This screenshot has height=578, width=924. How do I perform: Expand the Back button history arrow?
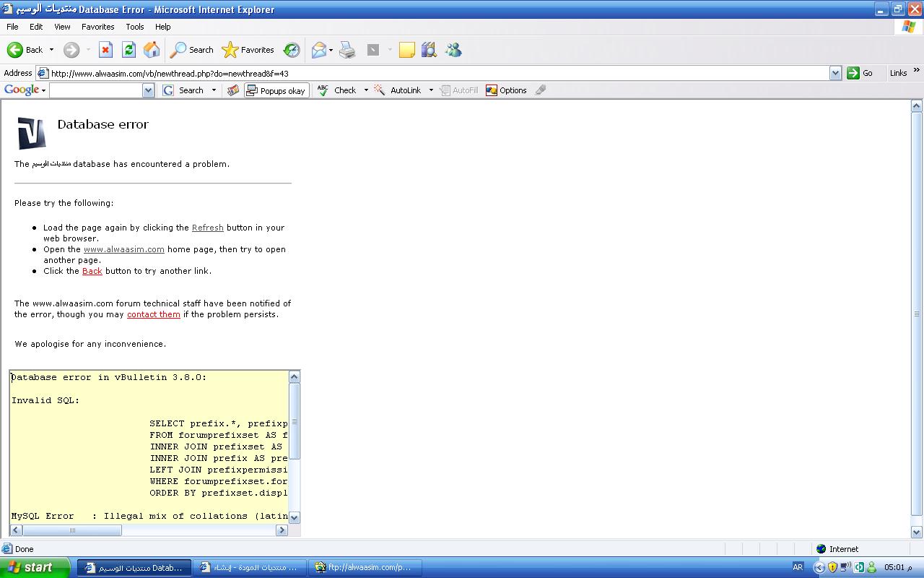pos(51,50)
